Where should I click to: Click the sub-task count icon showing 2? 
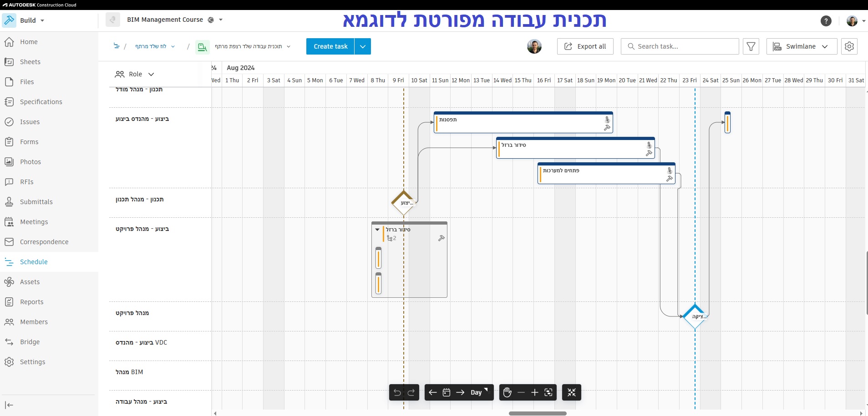[391, 238]
